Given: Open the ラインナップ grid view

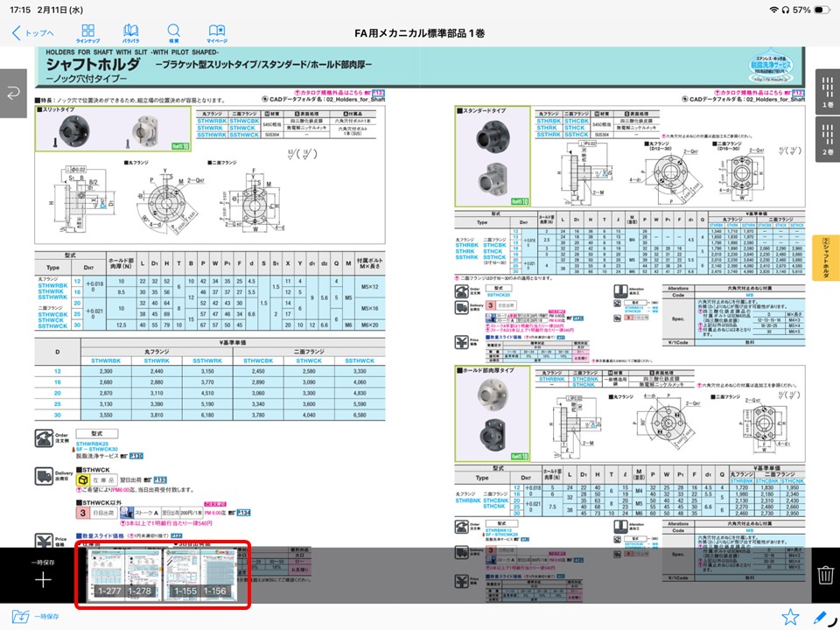Looking at the screenshot, I should click(x=87, y=33).
